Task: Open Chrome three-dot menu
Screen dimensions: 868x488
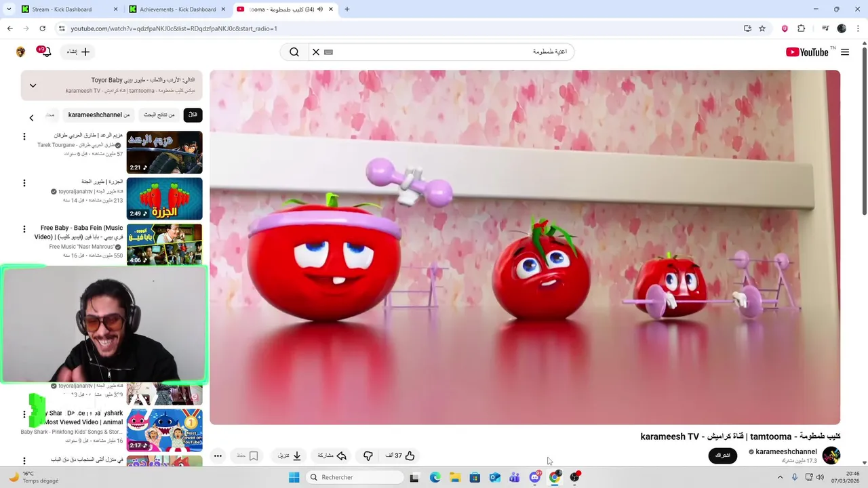Action: tap(859, 28)
